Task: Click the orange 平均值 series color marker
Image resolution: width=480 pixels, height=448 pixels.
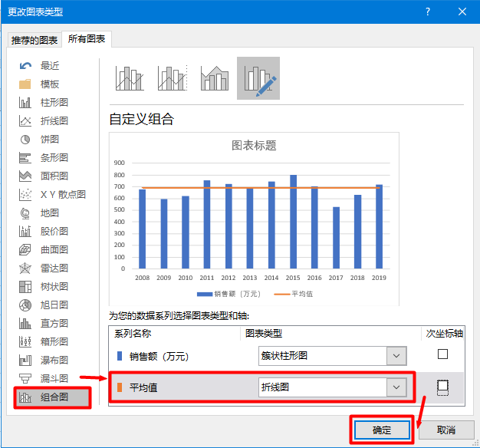Action: tap(120, 387)
